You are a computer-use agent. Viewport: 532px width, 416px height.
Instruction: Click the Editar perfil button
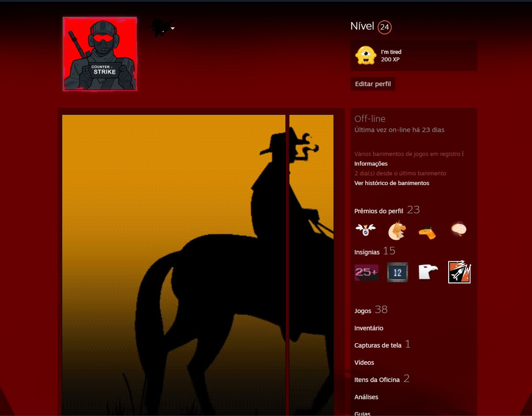click(373, 84)
